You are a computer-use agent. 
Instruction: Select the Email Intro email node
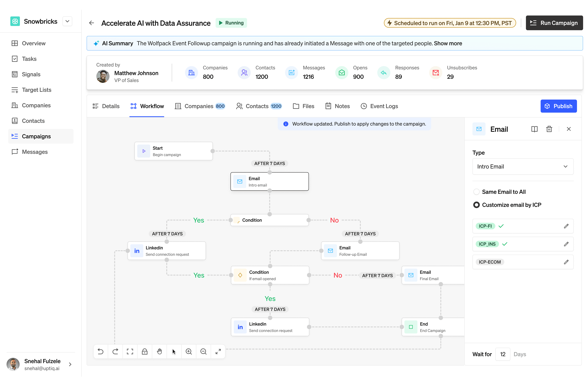click(269, 181)
